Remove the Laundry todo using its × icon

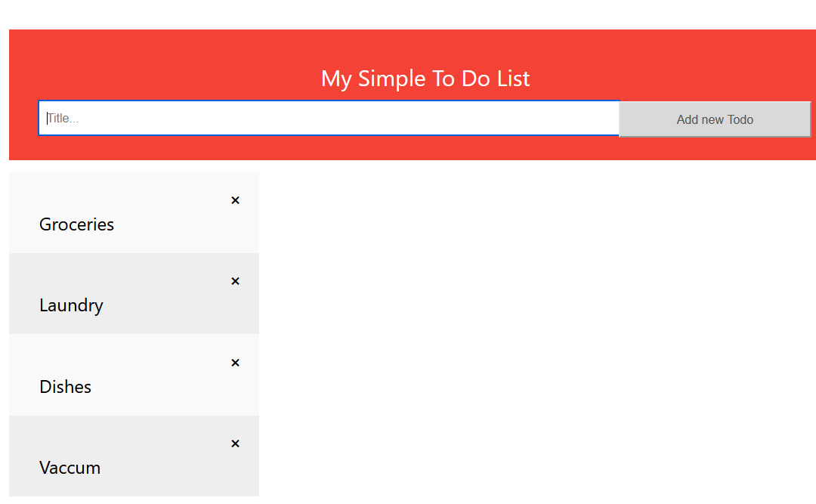235,281
